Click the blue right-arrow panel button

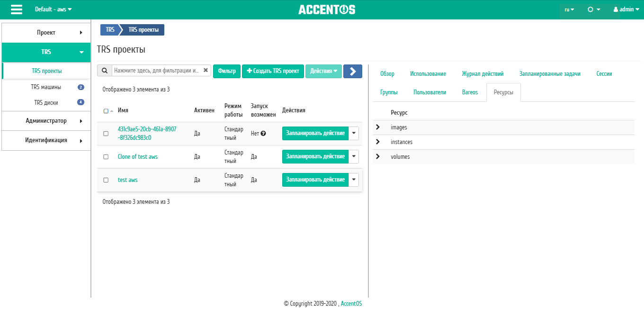click(353, 71)
